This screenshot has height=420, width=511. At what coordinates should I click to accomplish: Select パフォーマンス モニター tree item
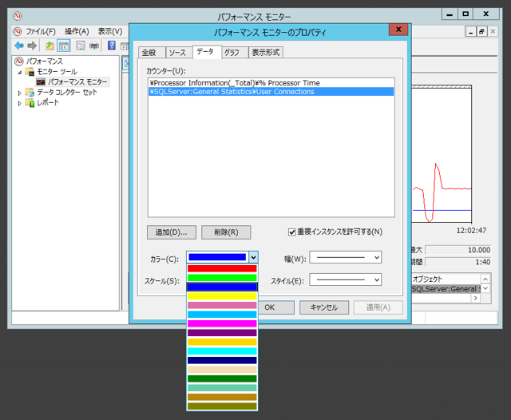click(x=77, y=81)
